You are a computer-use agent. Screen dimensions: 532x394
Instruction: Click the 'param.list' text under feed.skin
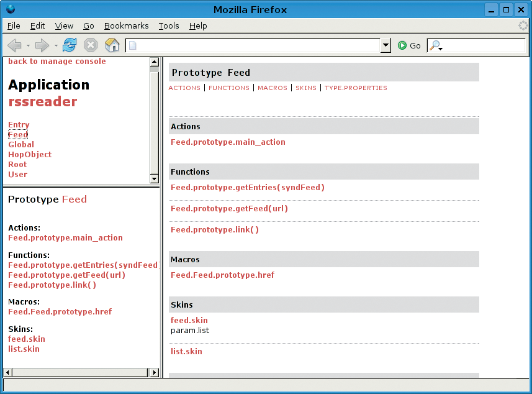[x=190, y=330]
